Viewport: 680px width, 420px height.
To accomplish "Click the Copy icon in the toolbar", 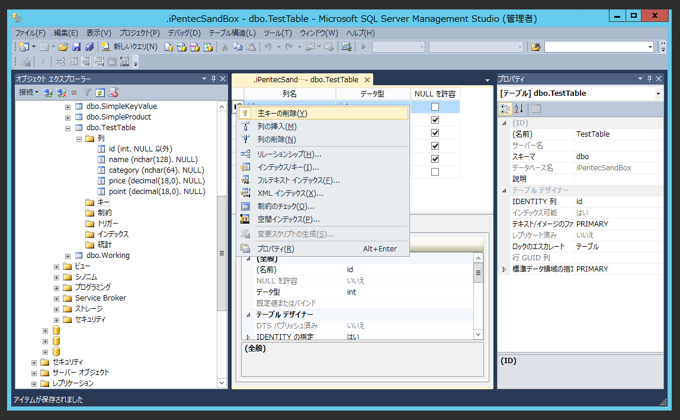I will pyautogui.click(x=238, y=46).
